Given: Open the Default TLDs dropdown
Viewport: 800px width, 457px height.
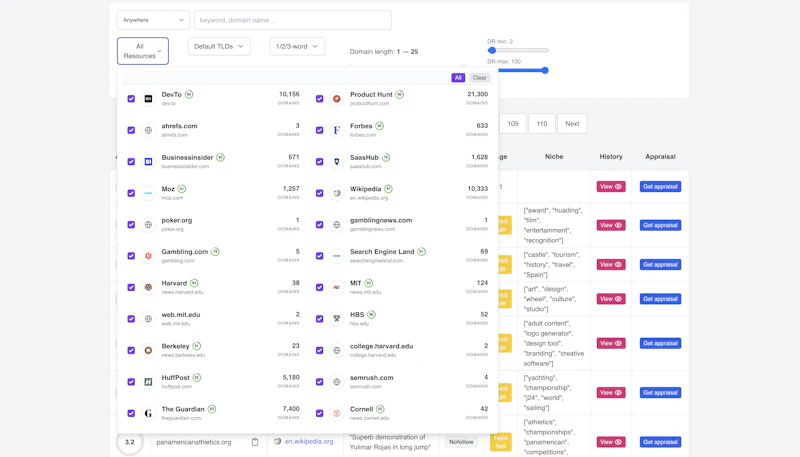Looking at the screenshot, I should [219, 46].
